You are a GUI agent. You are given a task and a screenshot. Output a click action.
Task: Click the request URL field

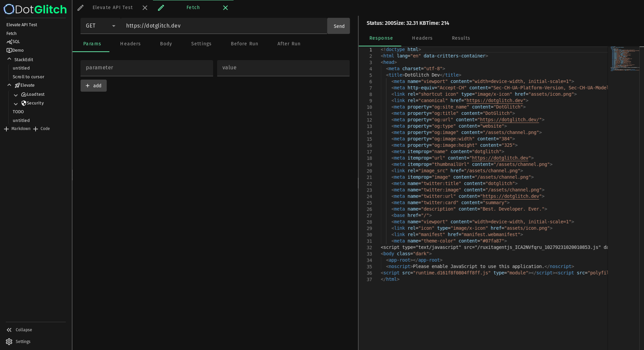pos(224,26)
